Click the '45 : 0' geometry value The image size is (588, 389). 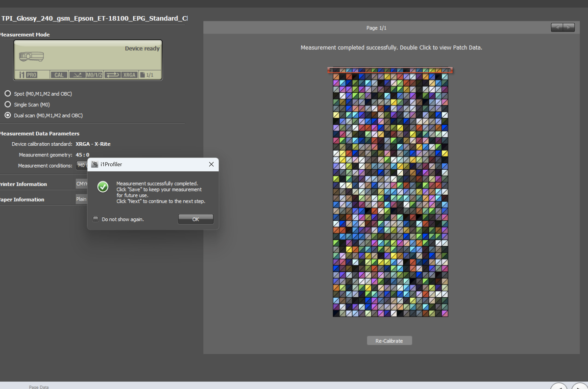82,155
